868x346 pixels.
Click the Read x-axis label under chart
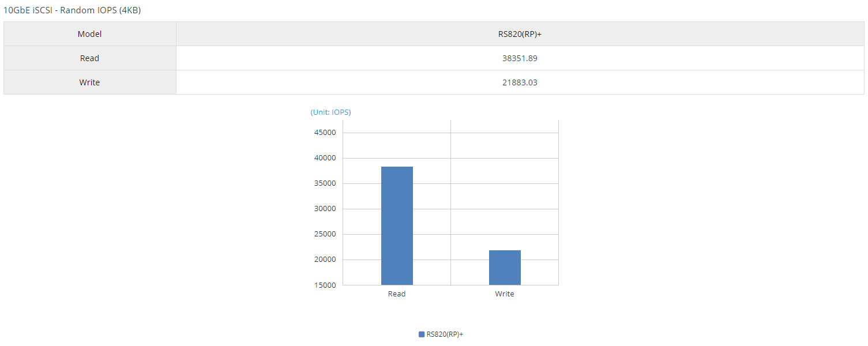point(397,294)
